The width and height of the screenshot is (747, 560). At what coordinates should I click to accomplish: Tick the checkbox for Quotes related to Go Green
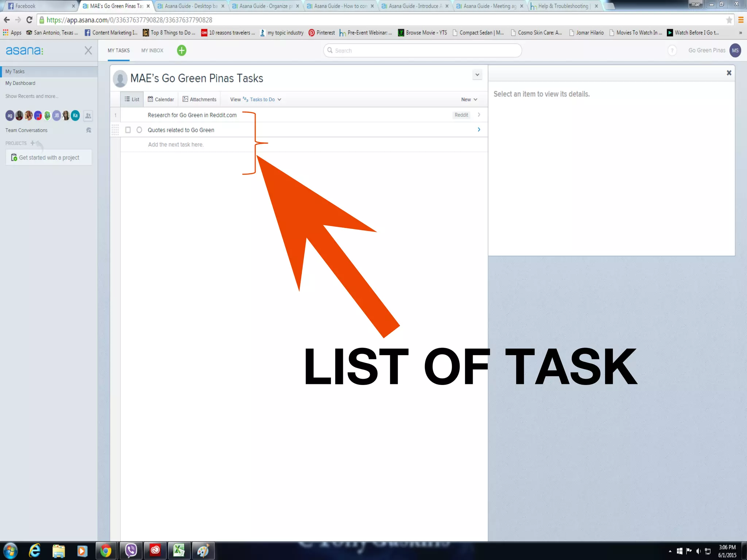point(128,130)
